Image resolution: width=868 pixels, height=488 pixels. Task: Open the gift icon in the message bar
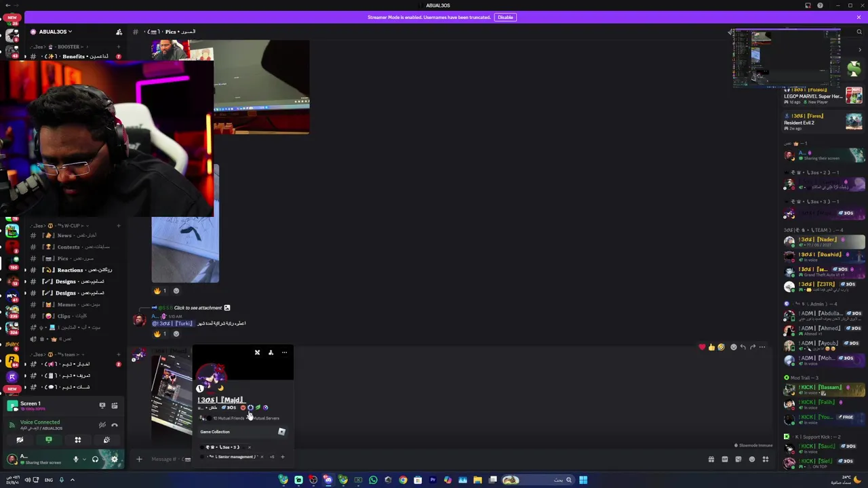pos(711,460)
